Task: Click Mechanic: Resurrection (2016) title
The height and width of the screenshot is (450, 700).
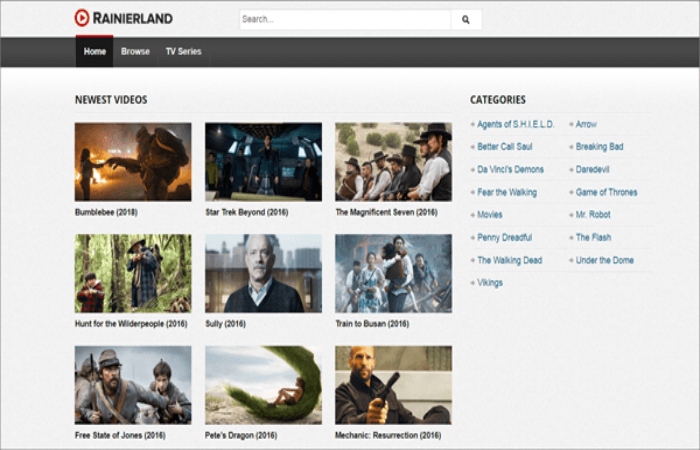Action: pyautogui.click(x=388, y=436)
